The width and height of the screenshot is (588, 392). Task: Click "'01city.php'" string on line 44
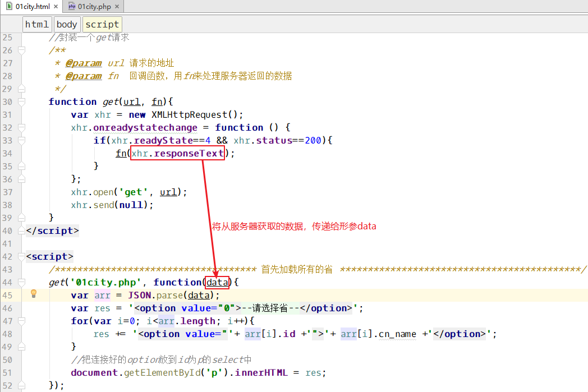click(x=105, y=282)
